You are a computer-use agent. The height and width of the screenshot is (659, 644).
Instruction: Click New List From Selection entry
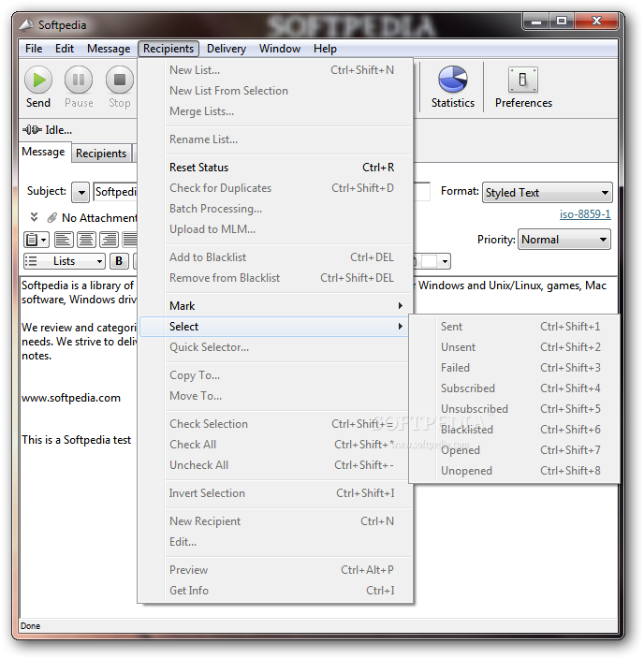coord(276,91)
